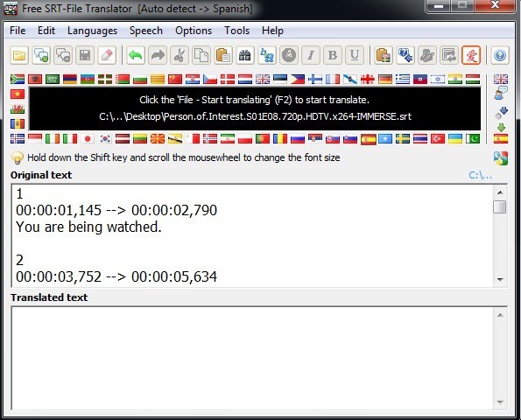
Task: Select the Sweden flag language
Action: coord(403,138)
